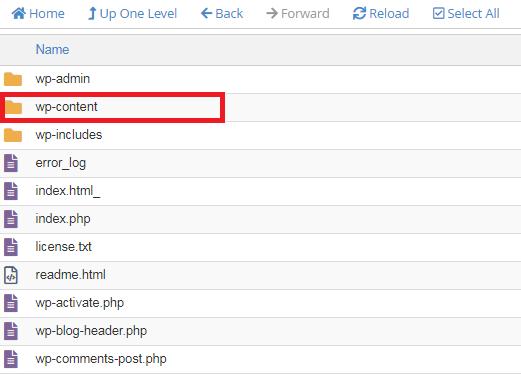
Task: Click the wp-admin folder icon
Action: (x=13, y=79)
